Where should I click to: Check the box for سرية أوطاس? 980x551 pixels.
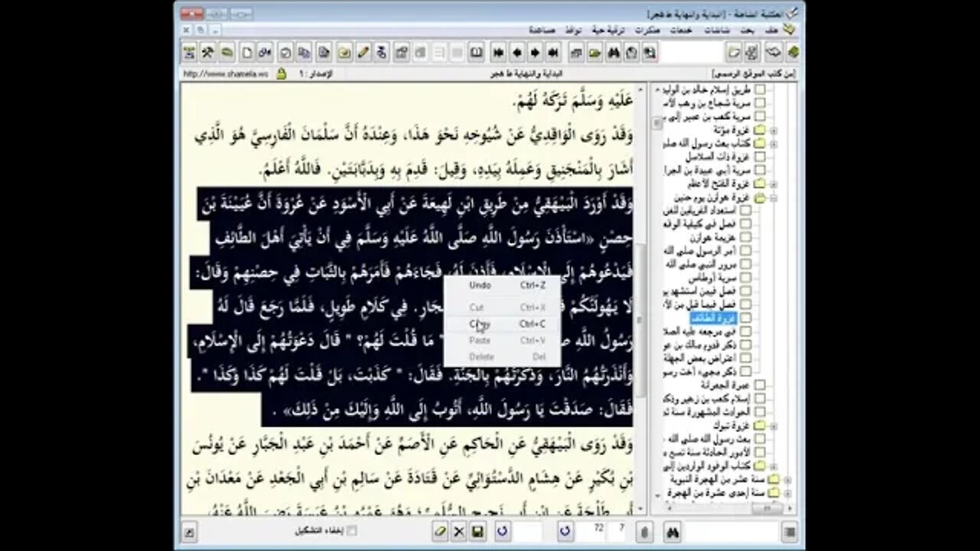(x=746, y=277)
